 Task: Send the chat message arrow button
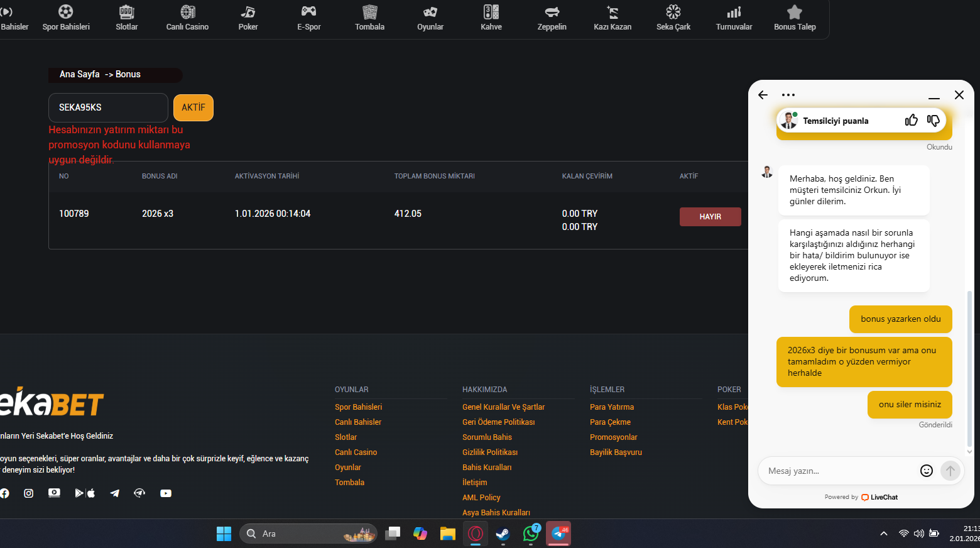pyautogui.click(x=950, y=471)
